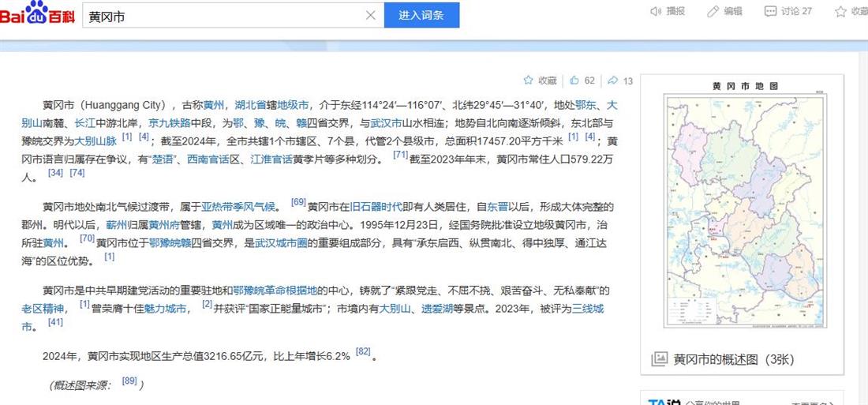
Task: Clear the search box with the X icon
Action: pyautogui.click(x=371, y=16)
